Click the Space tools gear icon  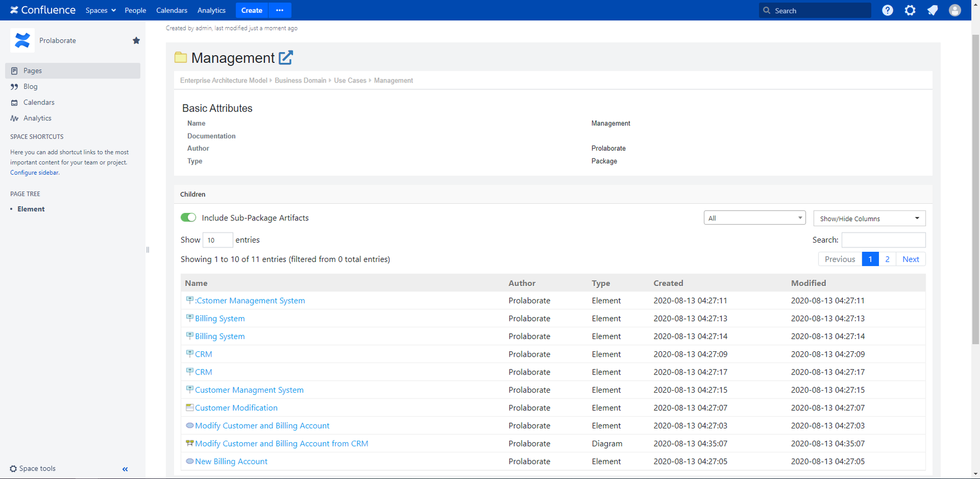[x=13, y=469]
